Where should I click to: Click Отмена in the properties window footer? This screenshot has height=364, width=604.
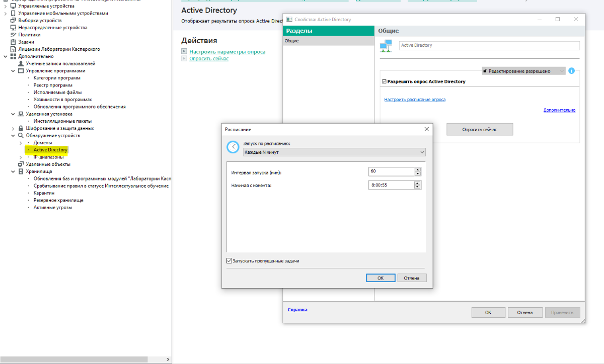pos(525,312)
